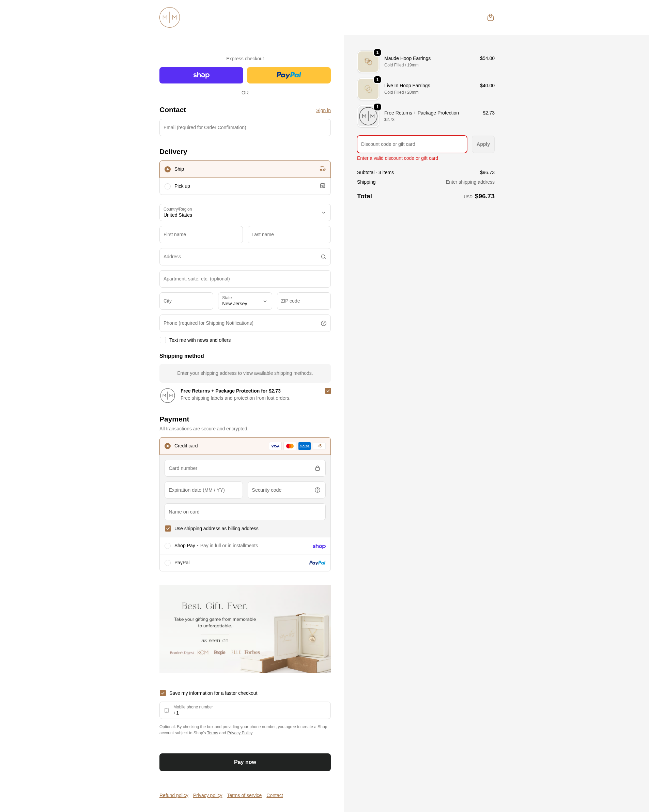649x812 pixels.
Task: Check Text me with news and offers
Action: coord(163,340)
